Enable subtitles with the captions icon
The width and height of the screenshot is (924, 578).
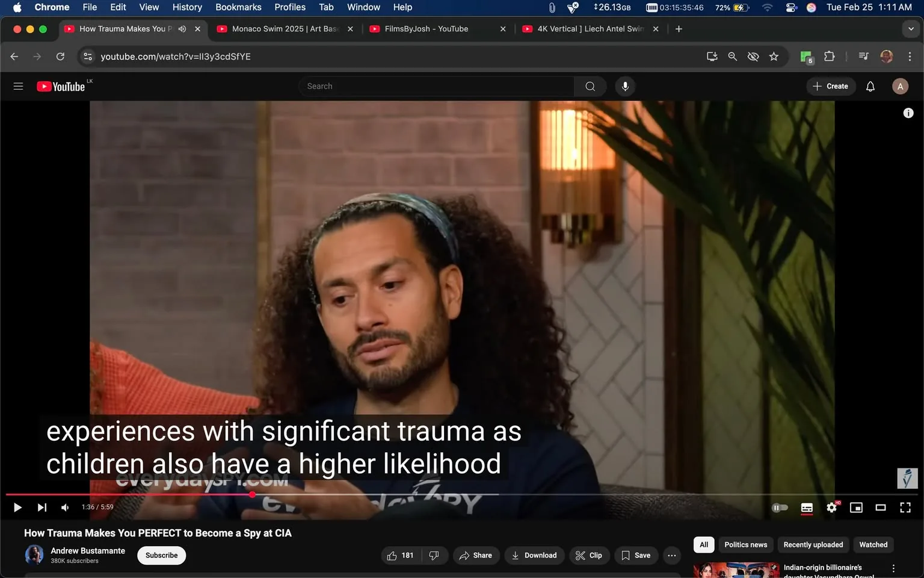point(807,508)
